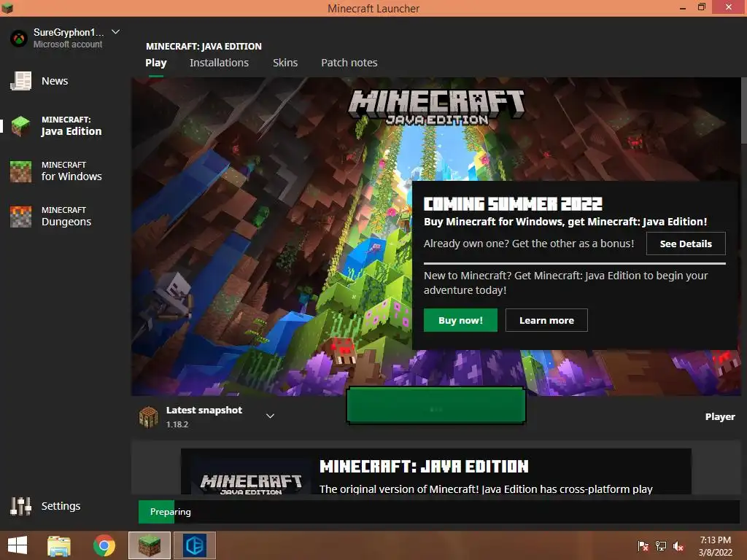747x560 pixels.
Task: Click the green Buy now! button
Action: pyautogui.click(x=460, y=321)
